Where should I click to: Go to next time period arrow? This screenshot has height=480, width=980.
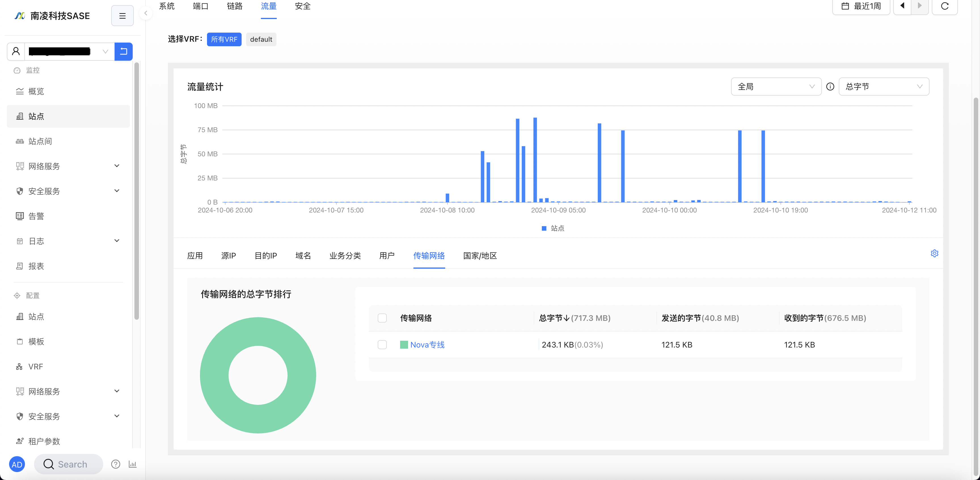point(920,6)
